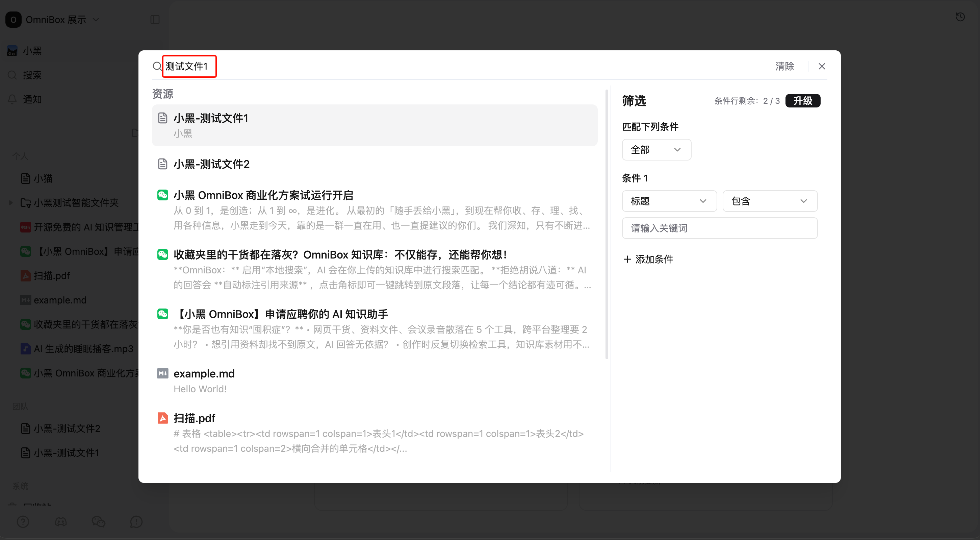The width and height of the screenshot is (980, 540).
Task: Click document icon of result 小黑-测试文件2
Action: tap(162, 164)
